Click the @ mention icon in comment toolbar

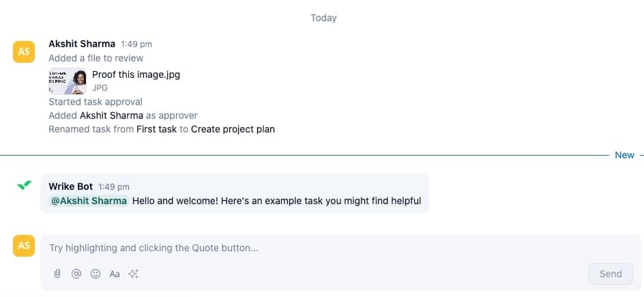(76, 274)
